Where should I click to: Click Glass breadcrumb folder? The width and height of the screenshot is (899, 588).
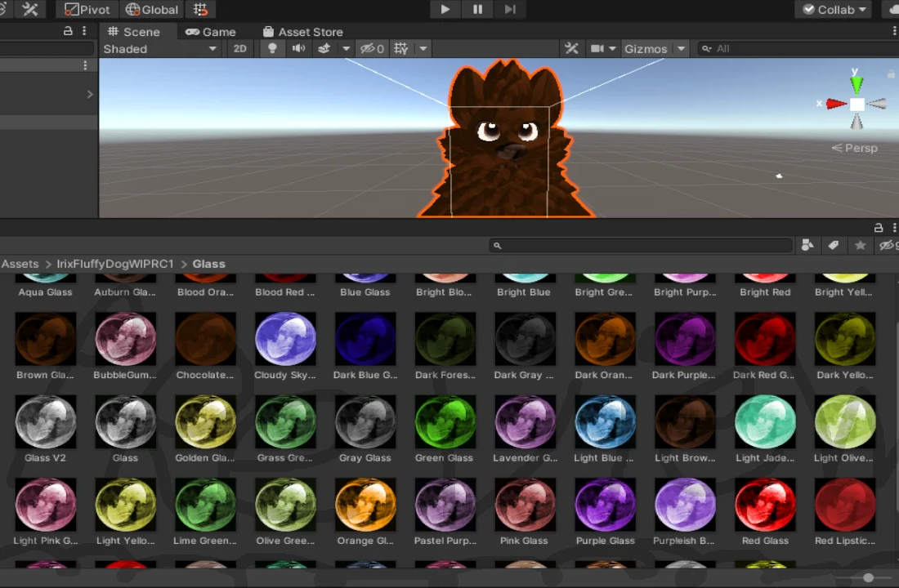tap(208, 265)
